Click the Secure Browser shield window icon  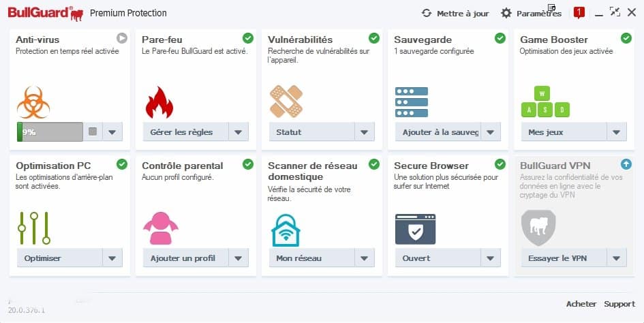[415, 230]
